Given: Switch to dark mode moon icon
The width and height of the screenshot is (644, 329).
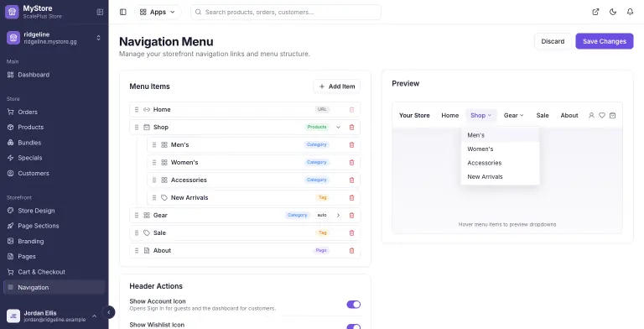Looking at the screenshot, I should point(613,12).
